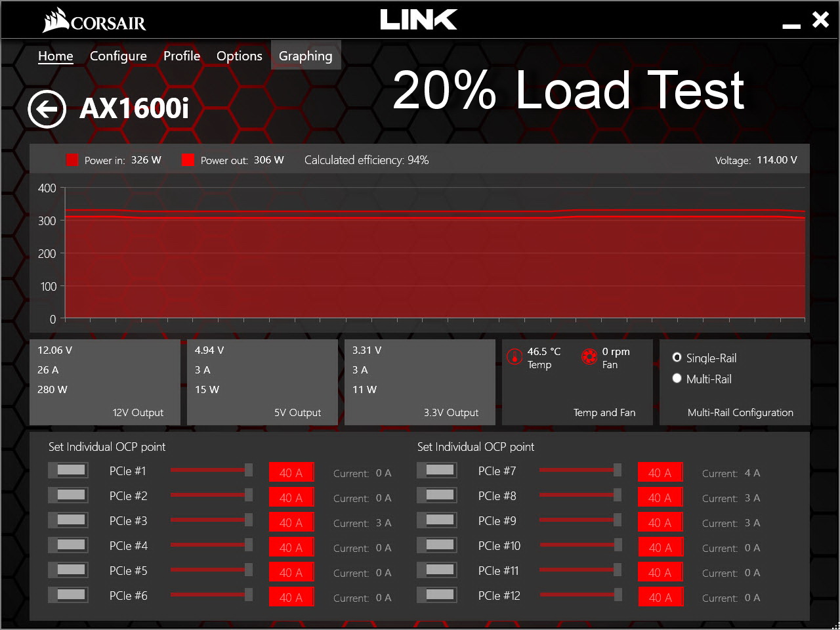Click the PCIe #4 OCP slider handle
The image size is (840, 630).
click(249, 545)
